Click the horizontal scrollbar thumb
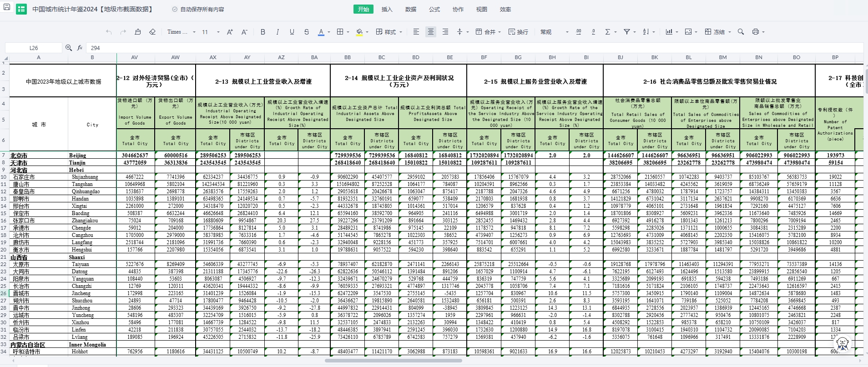The width and height of the screenshot is (868, 367). point(394,361)
